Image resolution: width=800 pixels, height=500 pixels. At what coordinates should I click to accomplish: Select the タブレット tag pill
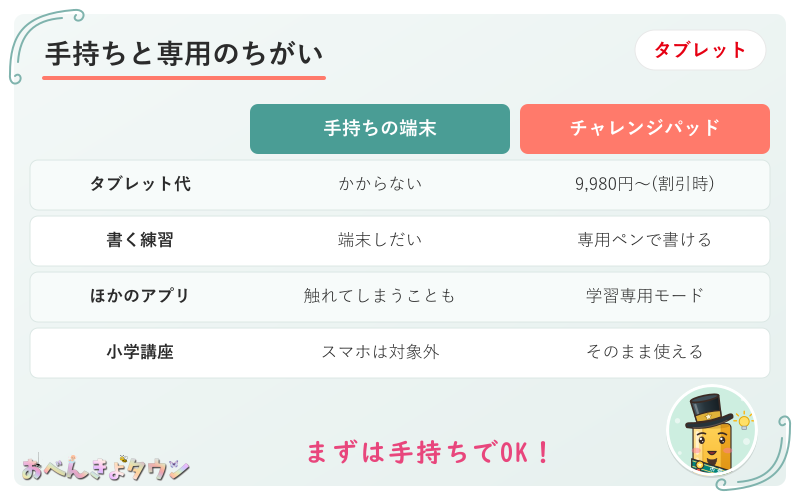(x=700, y=50)
